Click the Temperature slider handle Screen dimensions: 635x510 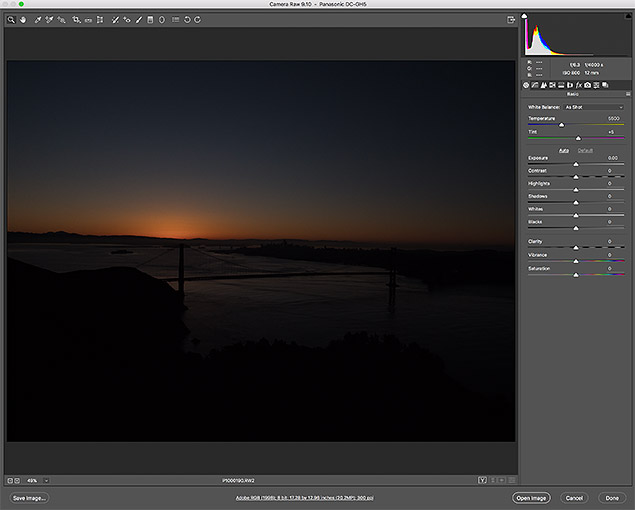coord(561,125)
